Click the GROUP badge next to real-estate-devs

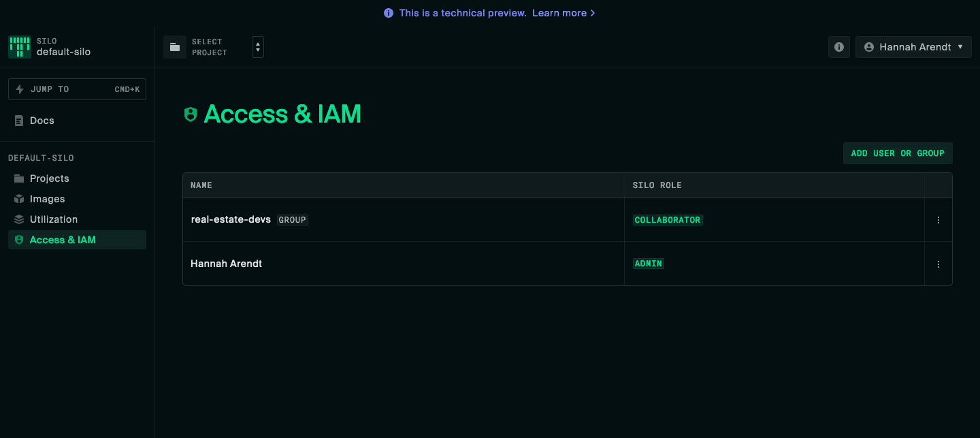292,219
